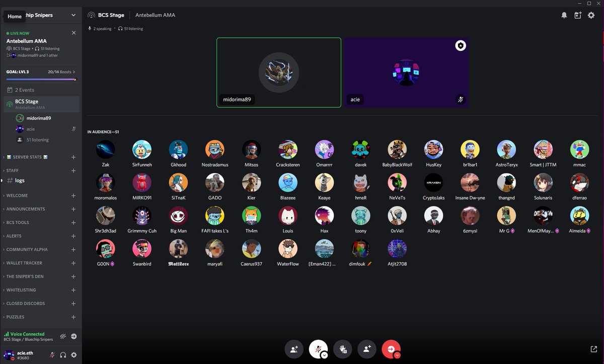
Task: Open Nostradamus's audience avatar
Action: tap(214, 150)
